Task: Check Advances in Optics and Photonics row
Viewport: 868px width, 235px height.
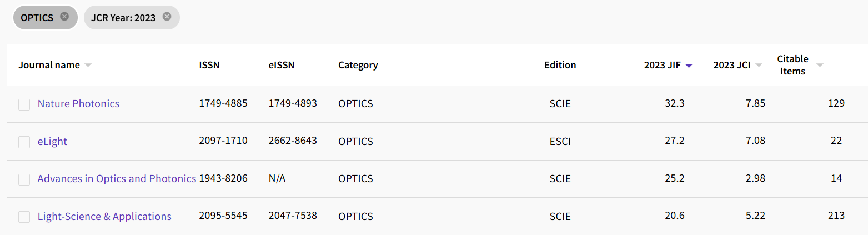Action: 24,179
